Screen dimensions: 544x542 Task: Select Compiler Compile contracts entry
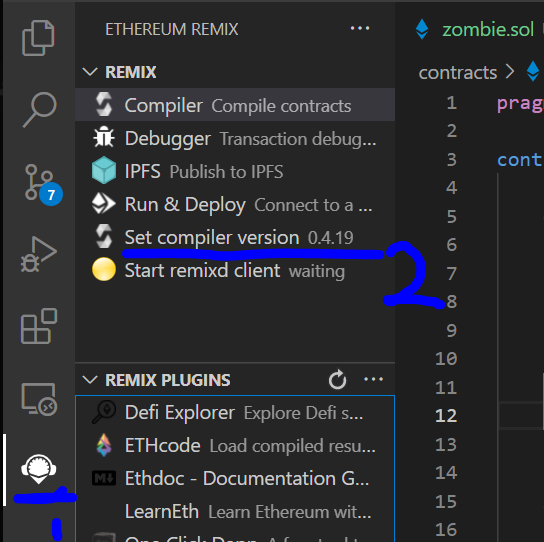click(x=235, y=104)
